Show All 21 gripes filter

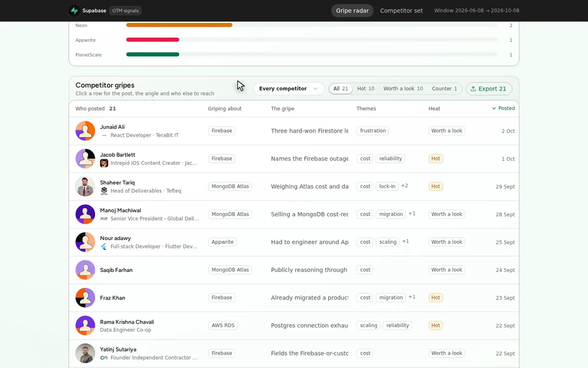pyautogui.click(x=341, y=89)
